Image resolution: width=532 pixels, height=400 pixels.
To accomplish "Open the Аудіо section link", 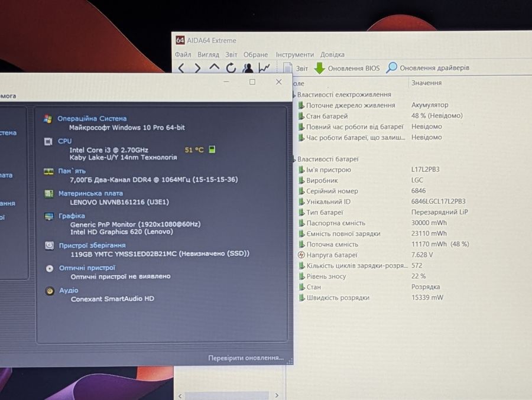I will (69, 291).
